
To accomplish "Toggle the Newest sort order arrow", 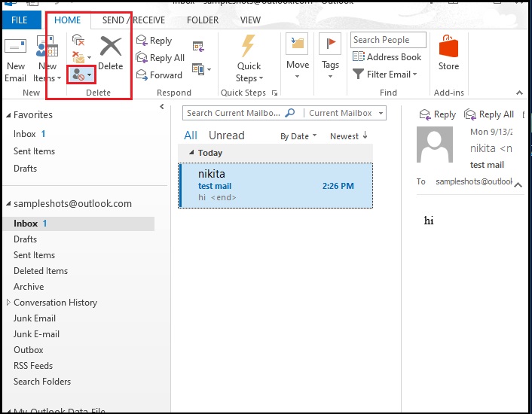I will 349,136.
